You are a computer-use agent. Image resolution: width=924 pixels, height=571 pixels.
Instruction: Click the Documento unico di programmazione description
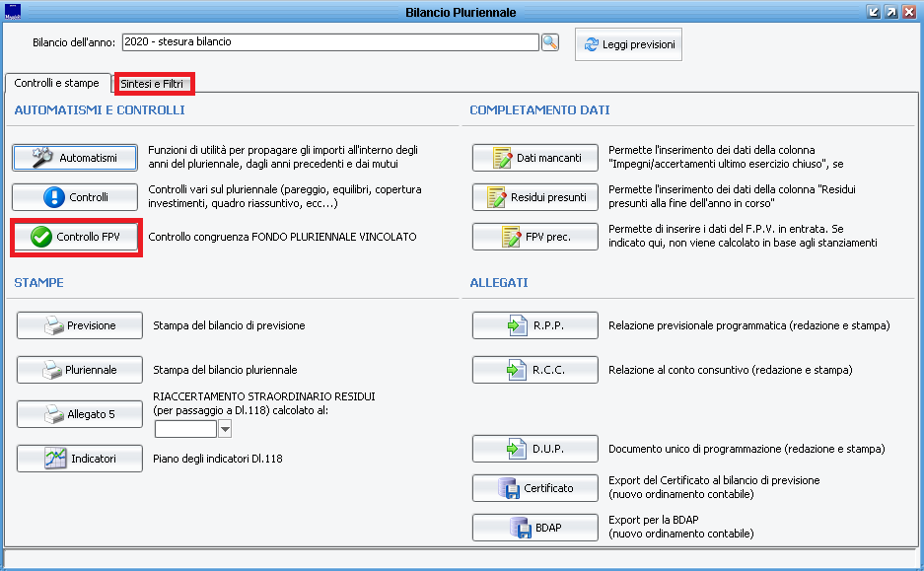(746, 449)
